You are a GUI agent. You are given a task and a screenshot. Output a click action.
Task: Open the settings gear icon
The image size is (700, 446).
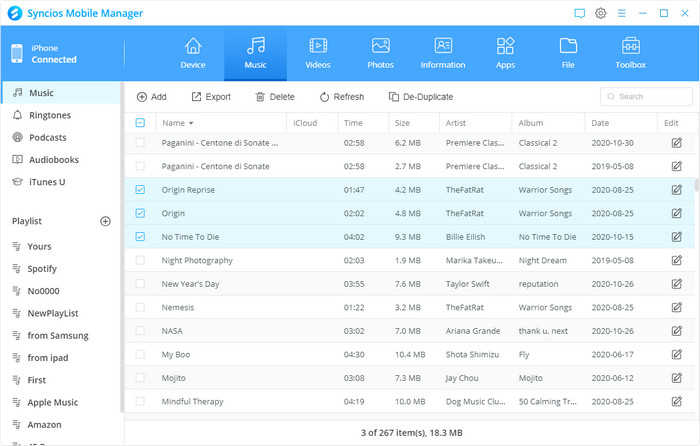point(600,13)
